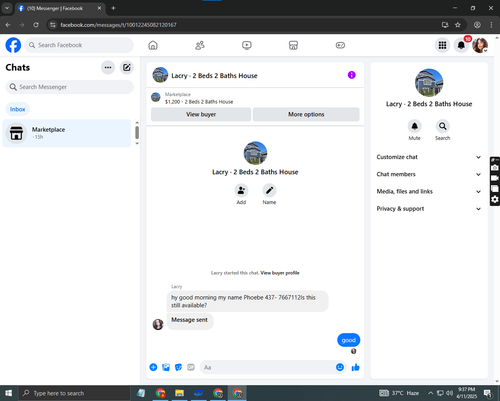Click the sent 'good' message bubble

tap(349, 340)
